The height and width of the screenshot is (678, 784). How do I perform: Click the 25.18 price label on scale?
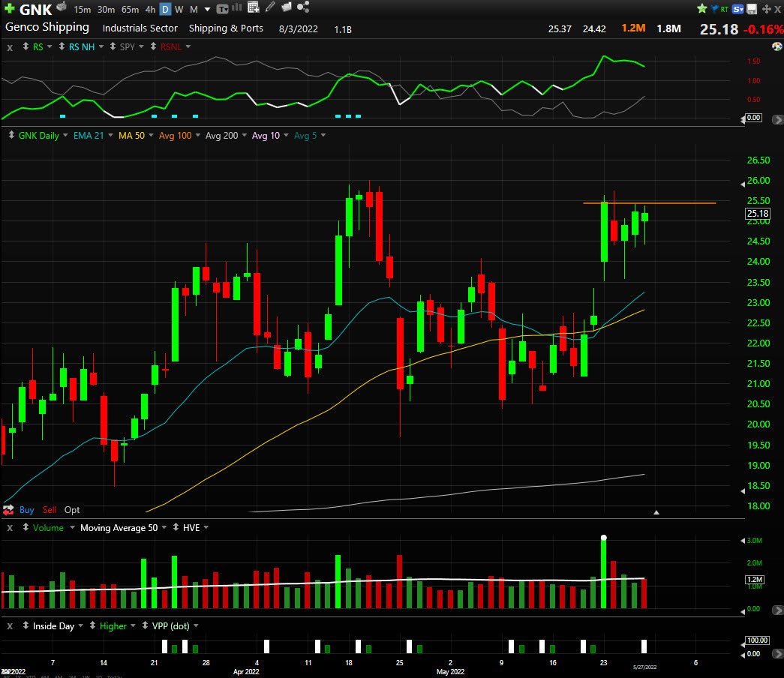(x=758, y=214)
